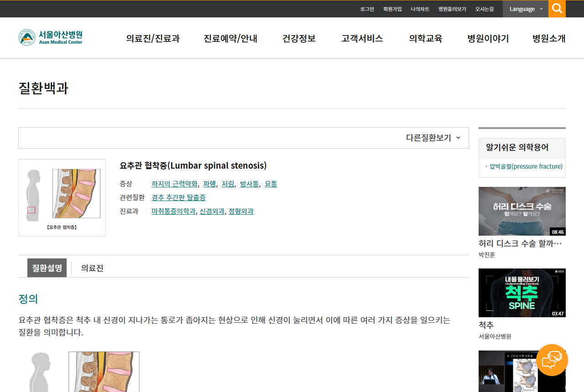The width and height of the screenshot is (584, 392).
Task: Click the 정형외과 department link
Action: (x=241, y=211)
